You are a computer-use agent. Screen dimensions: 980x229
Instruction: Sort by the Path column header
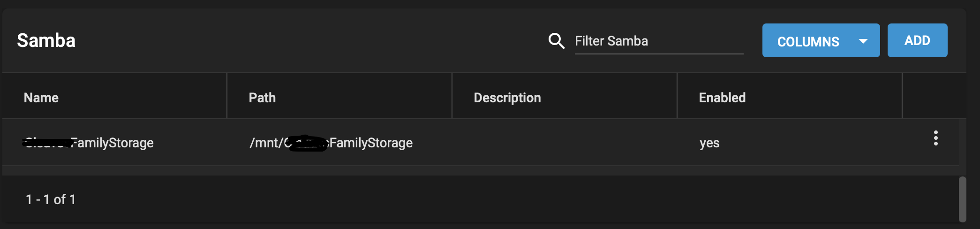pos(262,98)
